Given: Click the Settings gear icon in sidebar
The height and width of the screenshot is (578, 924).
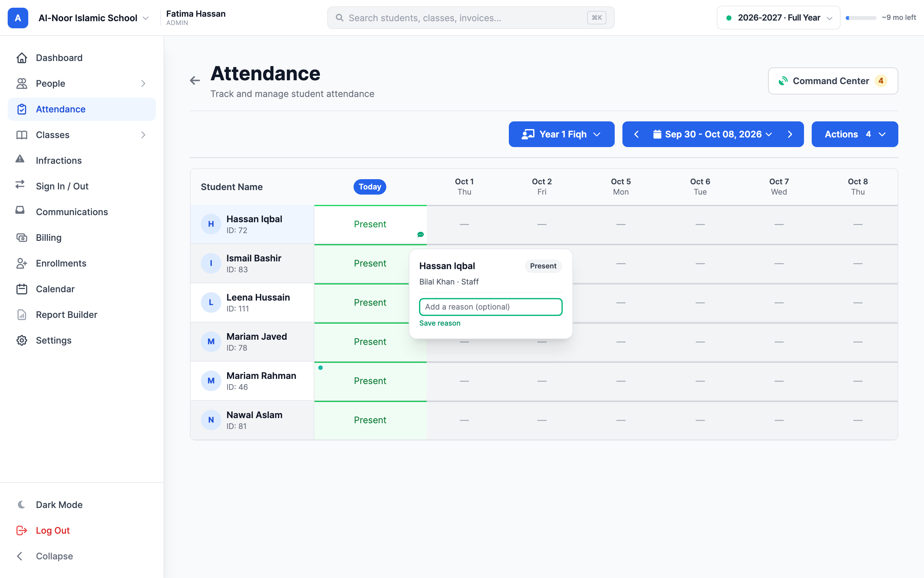Looking at the screenshot, I should (x=22, y=340).
